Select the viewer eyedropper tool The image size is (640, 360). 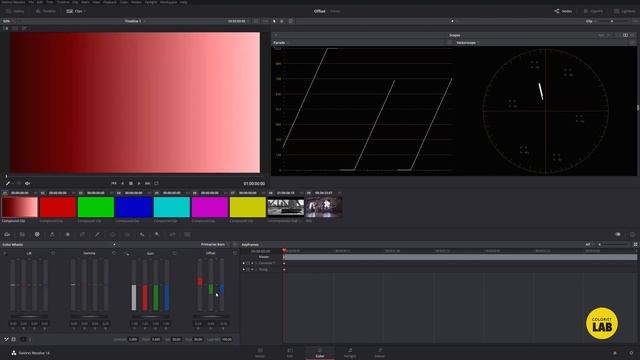[7, 183]
